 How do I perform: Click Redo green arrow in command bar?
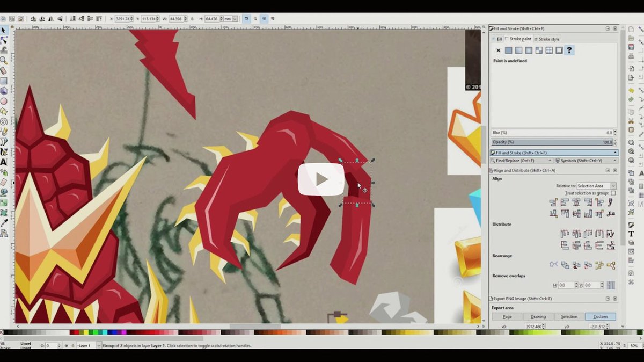pos(631,99)
